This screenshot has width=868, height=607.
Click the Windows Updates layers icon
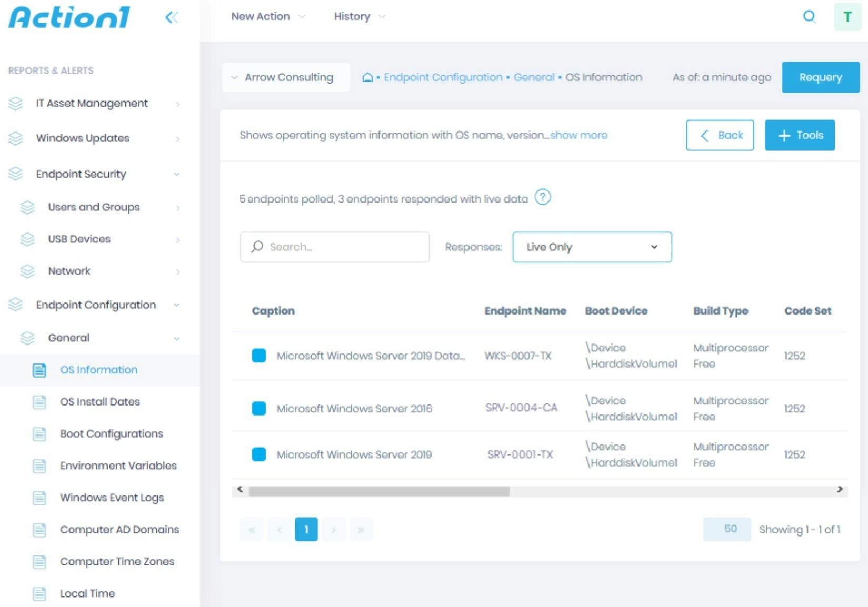(x=16, y=138)
